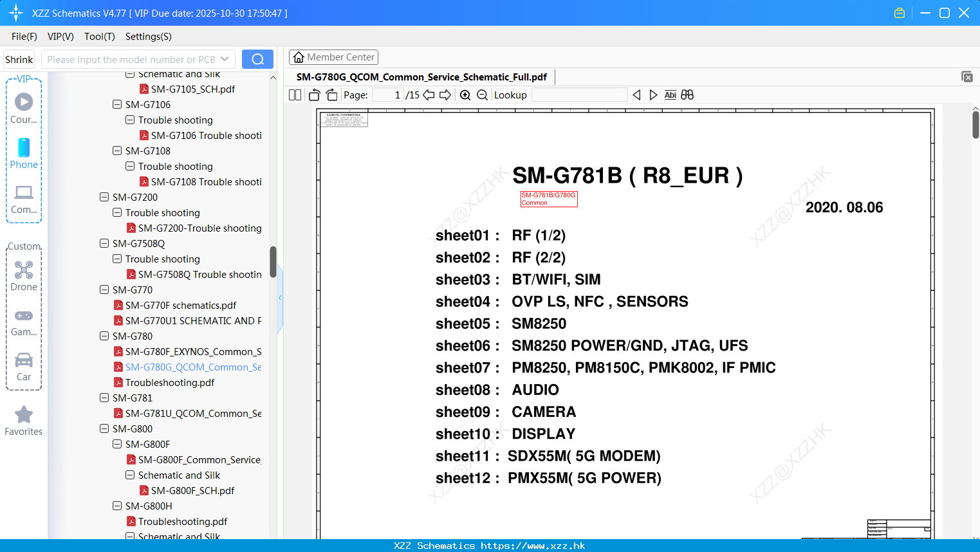Close the open PDF tab panel
980x552 pixels.
967,77
